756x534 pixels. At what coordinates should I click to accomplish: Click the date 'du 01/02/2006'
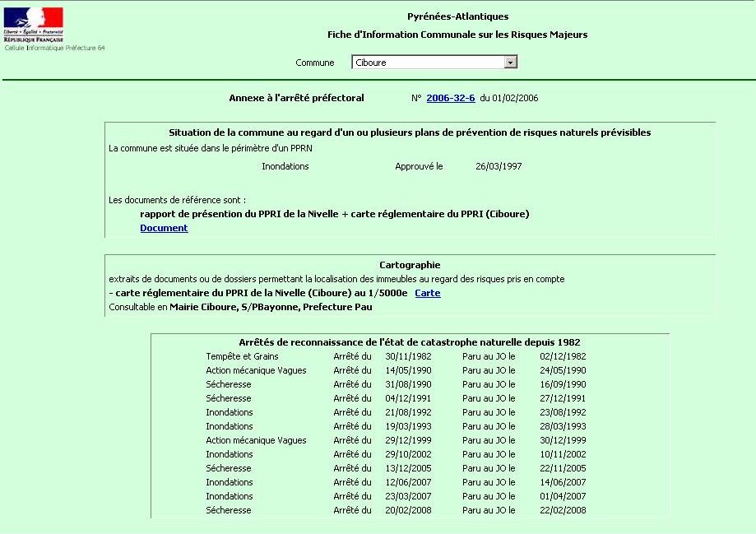[509, 98]
